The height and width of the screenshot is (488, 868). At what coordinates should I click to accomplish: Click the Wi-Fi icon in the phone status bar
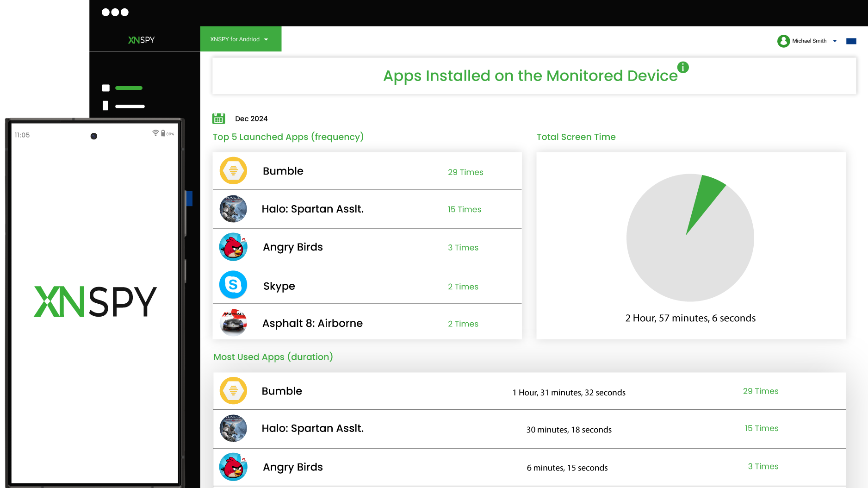[155, 133]
